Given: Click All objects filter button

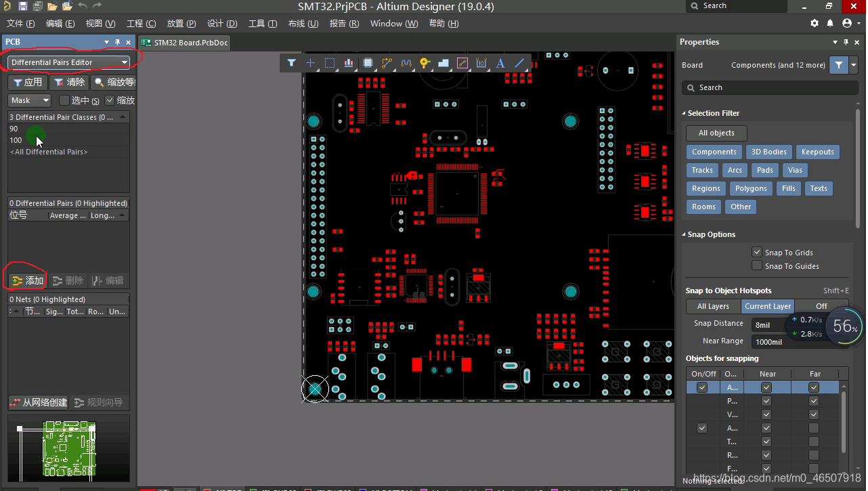Looking at the screenshot, I should (x=716, y=133).
